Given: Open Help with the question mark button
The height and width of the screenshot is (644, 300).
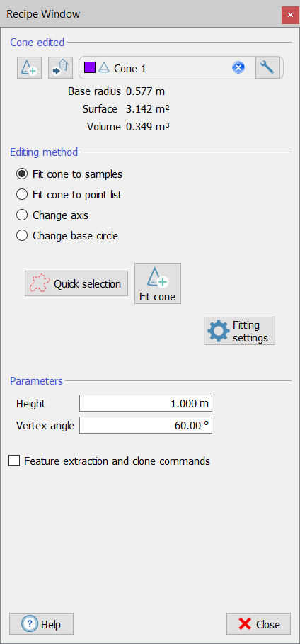Looking at the screenshot, I should [x=42, y=624].
